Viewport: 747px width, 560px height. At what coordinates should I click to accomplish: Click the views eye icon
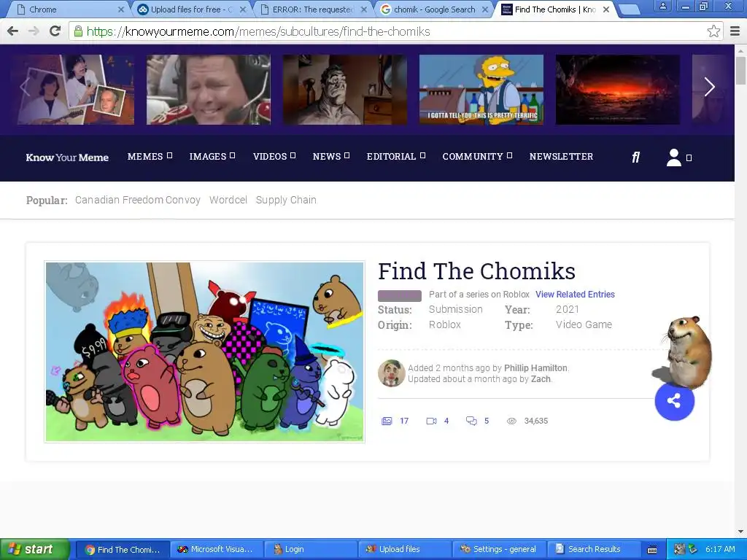pyautogui.click(x=511, y=421)
